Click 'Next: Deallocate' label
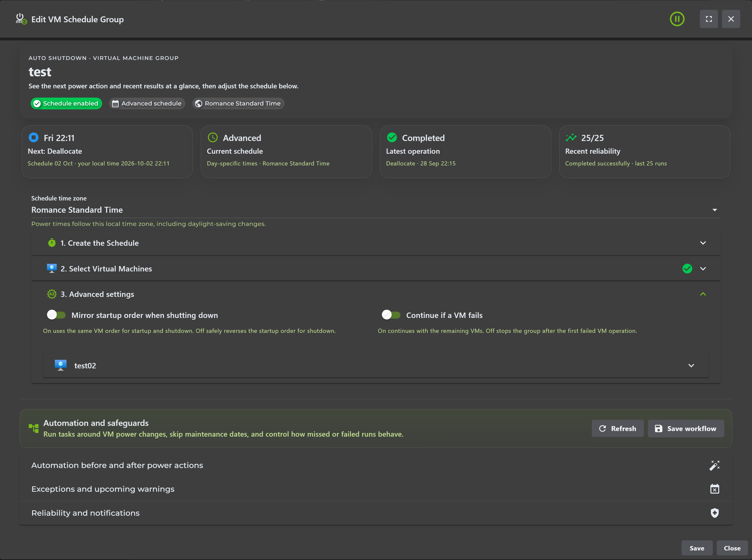This screenshot has width=752, height=560. (55, 151)
